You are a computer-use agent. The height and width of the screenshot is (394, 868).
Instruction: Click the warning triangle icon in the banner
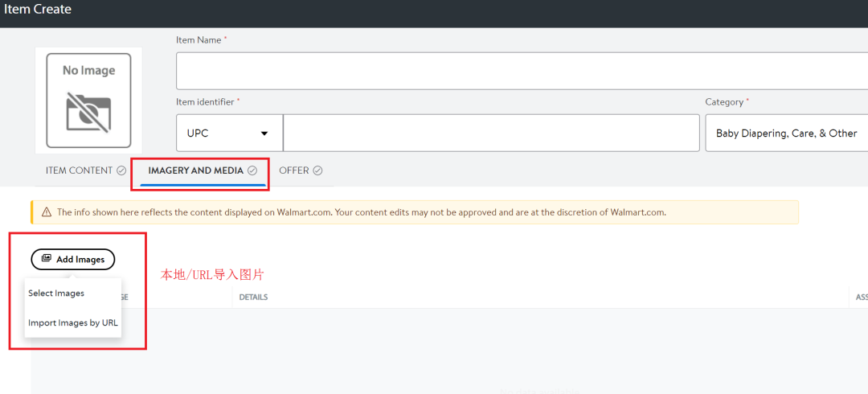tap(44, 212)
